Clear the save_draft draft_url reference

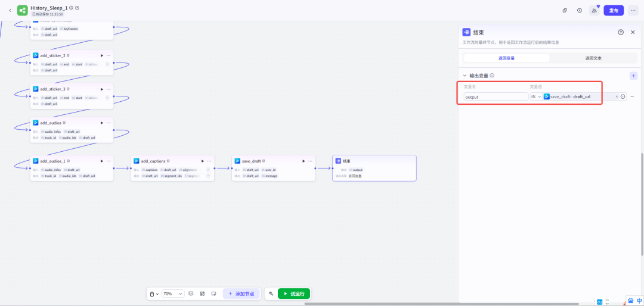(x=617, y=97)
